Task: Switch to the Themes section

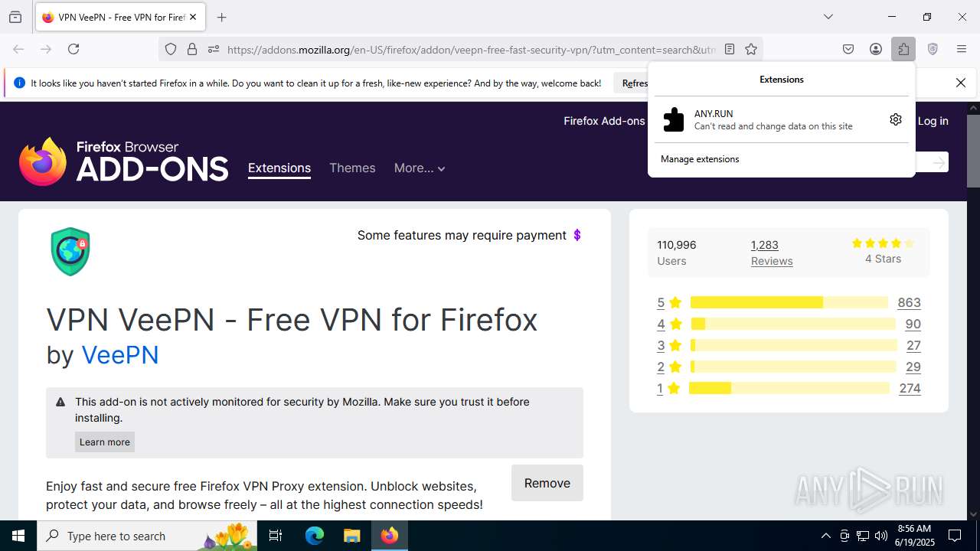Action: click(352, 168)
